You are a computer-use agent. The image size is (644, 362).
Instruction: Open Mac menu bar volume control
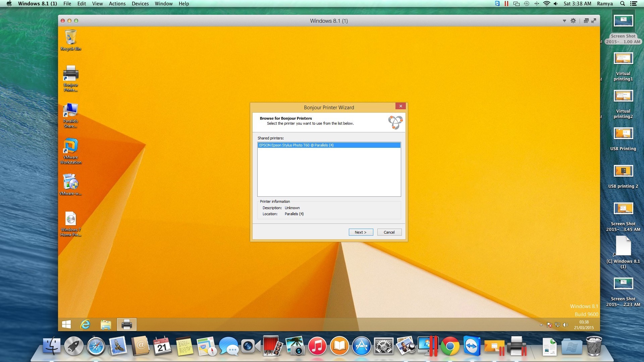pyautogui.click(x=556, y=4)
